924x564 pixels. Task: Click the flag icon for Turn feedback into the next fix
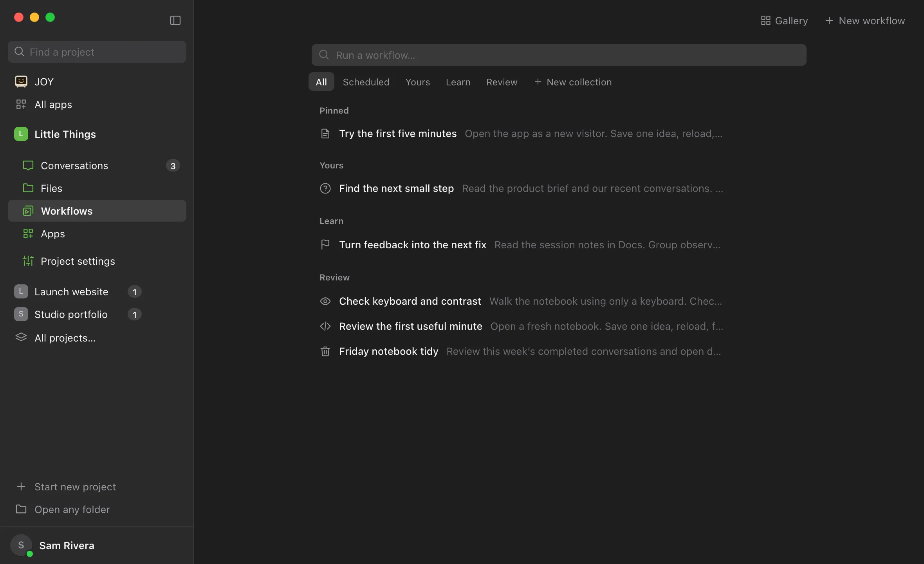pos(325,245)
